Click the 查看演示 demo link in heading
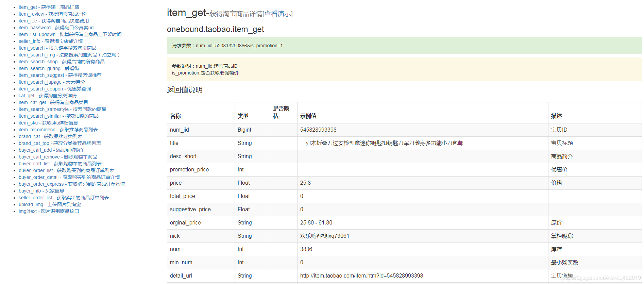 pos(278,14)
